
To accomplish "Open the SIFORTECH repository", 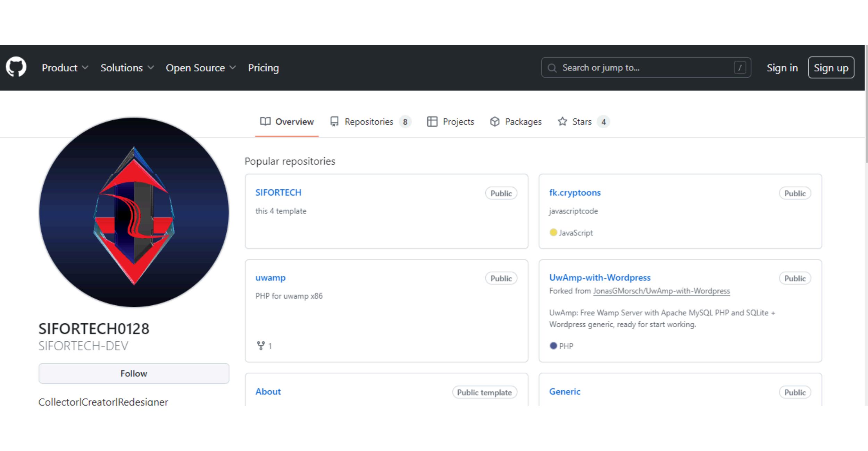I will (278, 192).
